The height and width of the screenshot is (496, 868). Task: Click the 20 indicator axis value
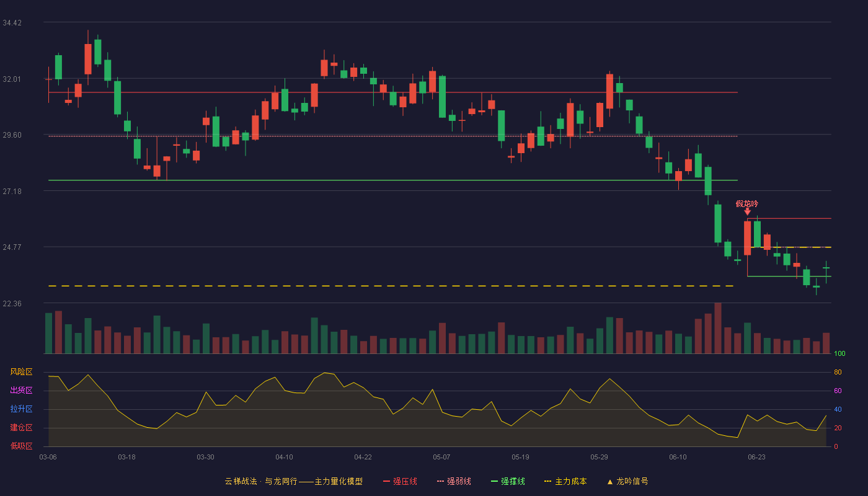(838, 428)
